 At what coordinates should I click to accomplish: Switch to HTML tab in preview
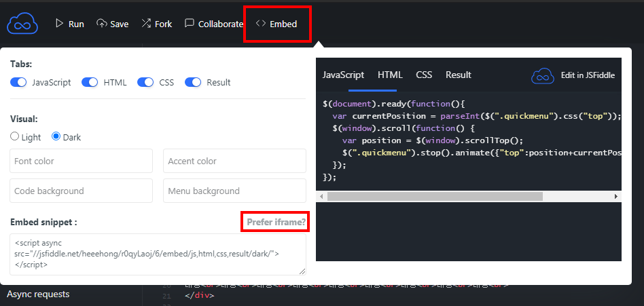(390, 75)
